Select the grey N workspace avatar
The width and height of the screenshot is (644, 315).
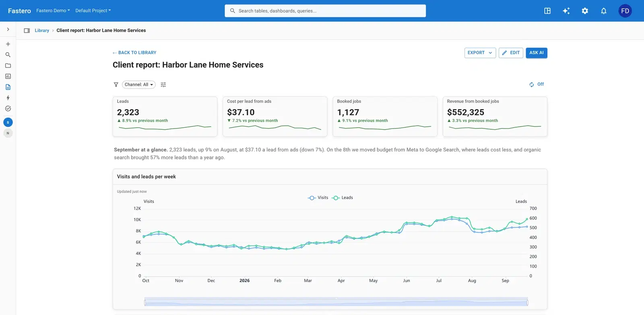(8, 133)
